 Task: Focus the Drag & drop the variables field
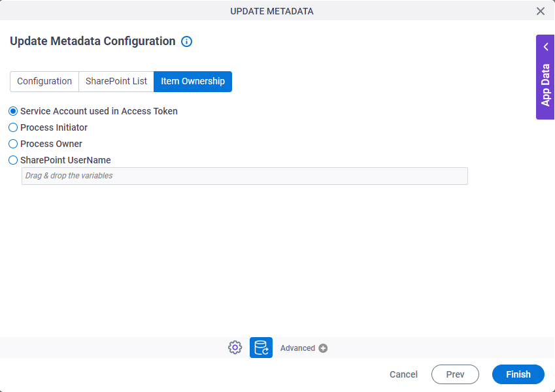tap(244, 176)
